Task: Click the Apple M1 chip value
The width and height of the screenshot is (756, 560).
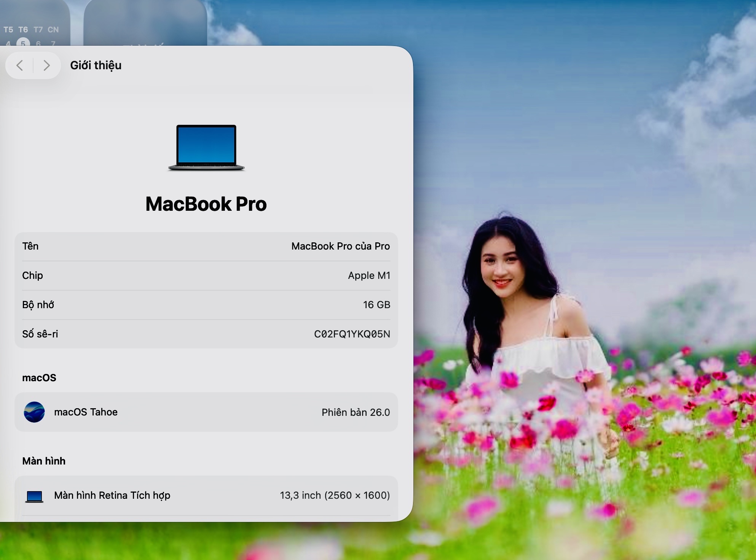Action: pyautogui.click(x=369, y=275)
